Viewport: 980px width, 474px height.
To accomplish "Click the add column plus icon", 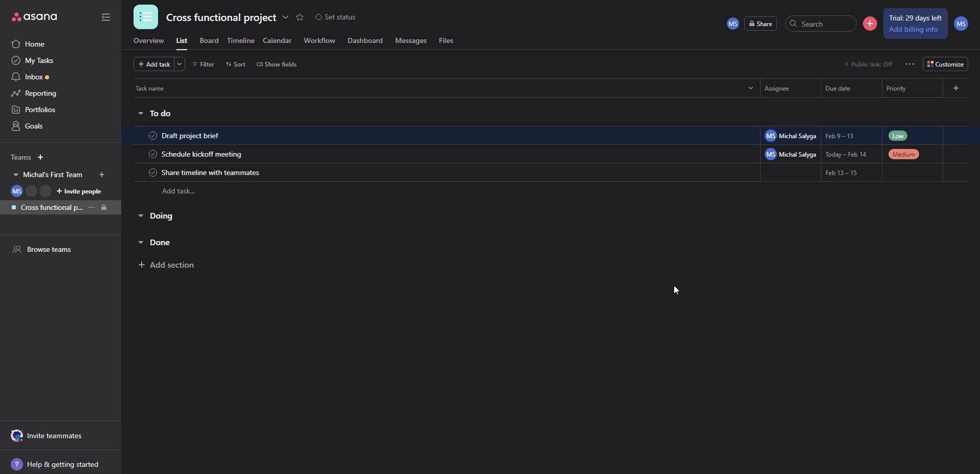I will click(955, 88).
